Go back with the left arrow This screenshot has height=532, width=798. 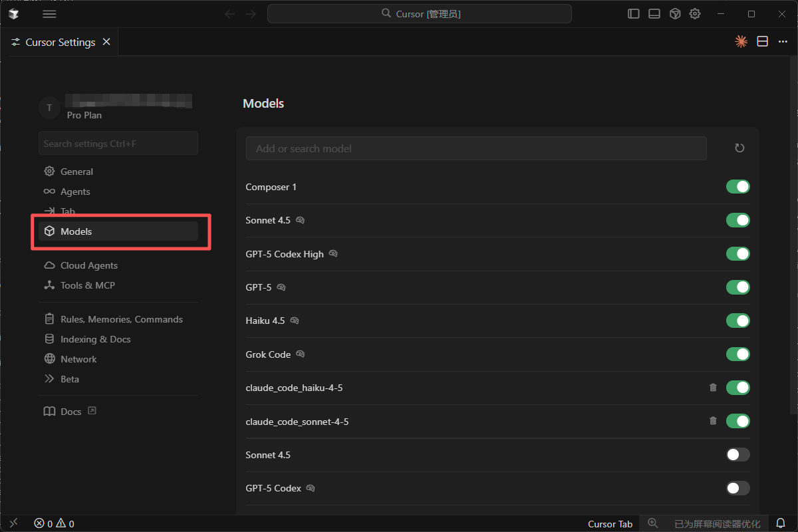coord(230,14)
